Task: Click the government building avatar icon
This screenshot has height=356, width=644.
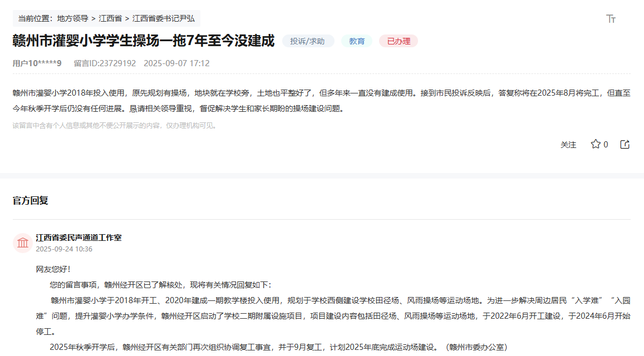Action: pos(23,243)
